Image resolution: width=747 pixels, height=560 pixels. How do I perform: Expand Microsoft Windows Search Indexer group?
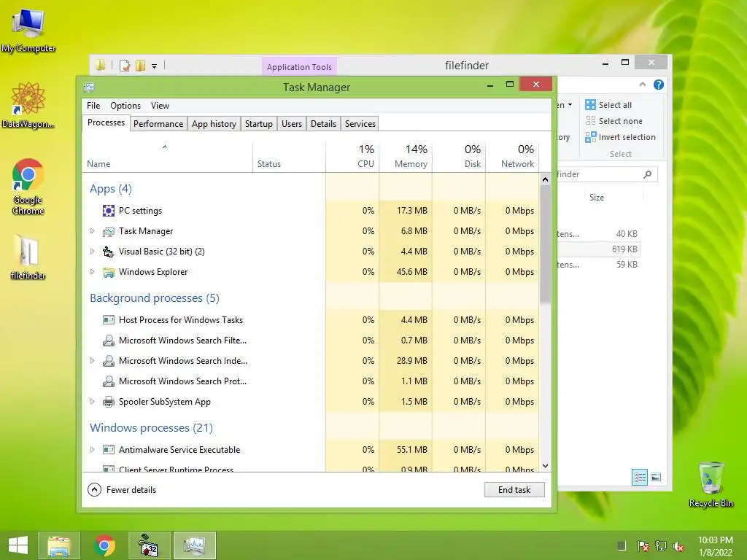click(x=93, y=361)
